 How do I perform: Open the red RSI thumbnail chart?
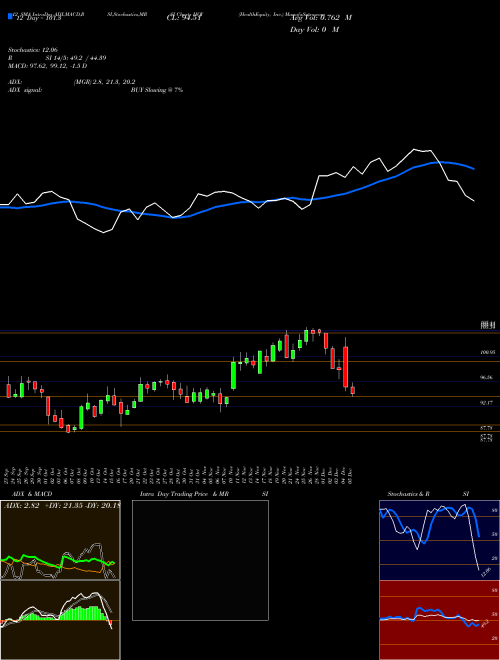(439, 620)
